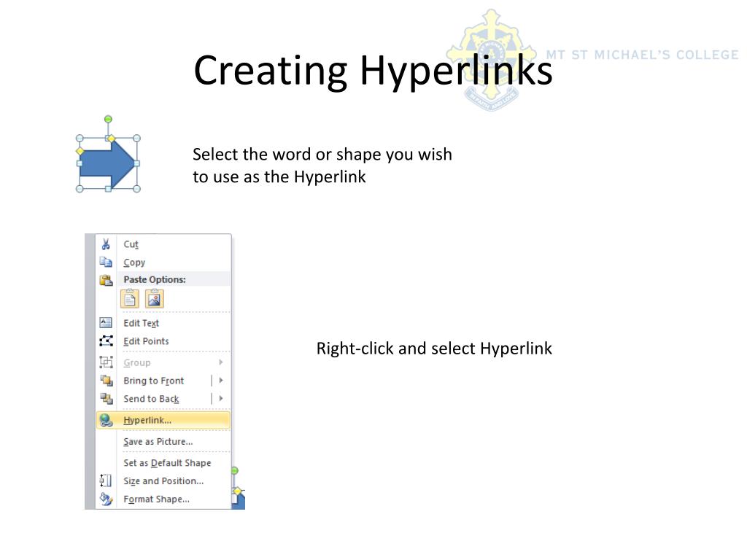The width and height of the screenshot is (747, 560).
Task: Click the Hyperlink globe icon
Action: click(x=106, y=420)
